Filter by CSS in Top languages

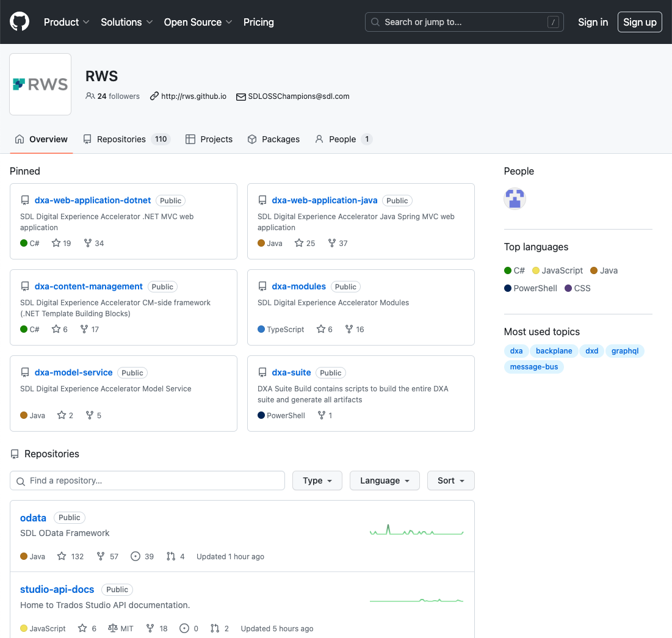(577, 288)
